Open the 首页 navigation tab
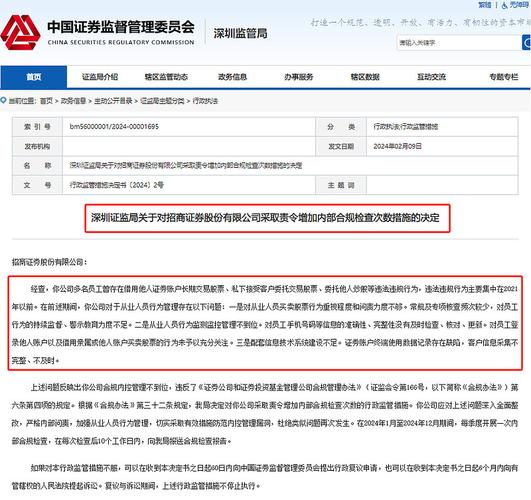Image resolution: width=531 pixels, height=500 pixels. (34, 77)
